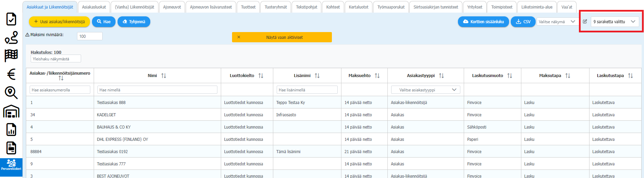The height and width of the screenshot is (178, 644).
Task: Click the Korttien sisäänluku button
Action: point(483,22)
